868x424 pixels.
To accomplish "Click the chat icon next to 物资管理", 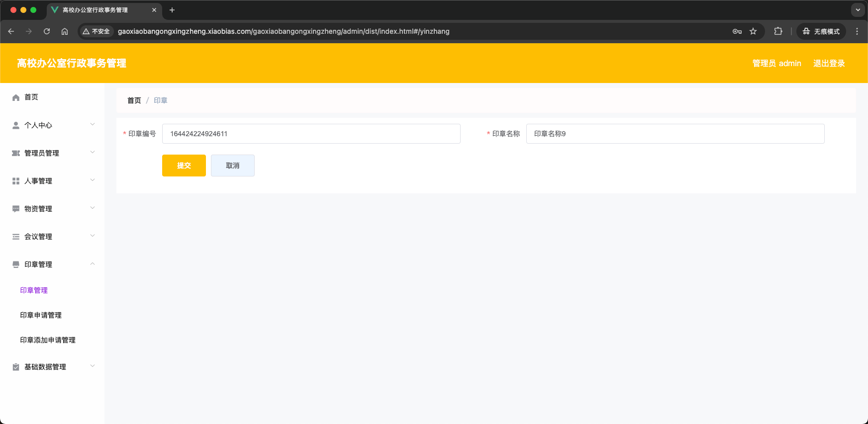I will point(16,209).
